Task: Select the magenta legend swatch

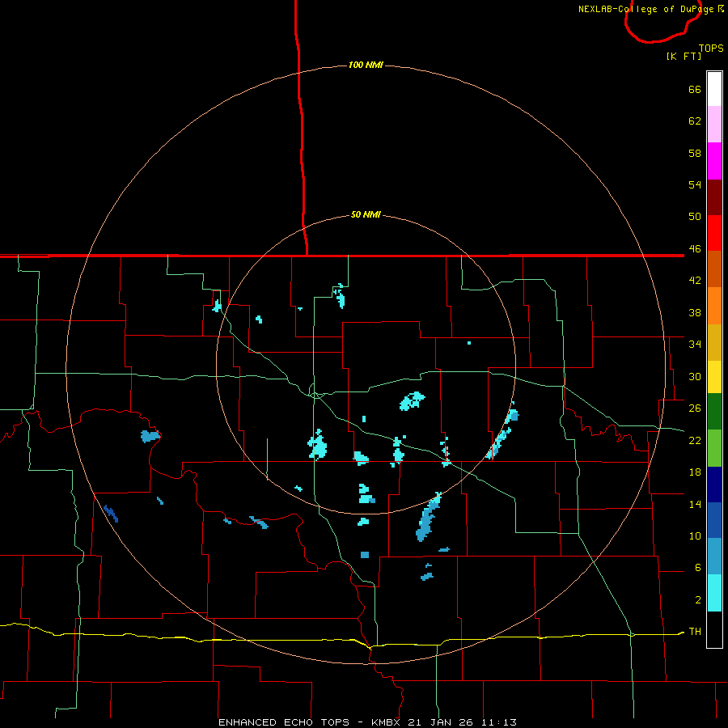Action: coord(714,161)
